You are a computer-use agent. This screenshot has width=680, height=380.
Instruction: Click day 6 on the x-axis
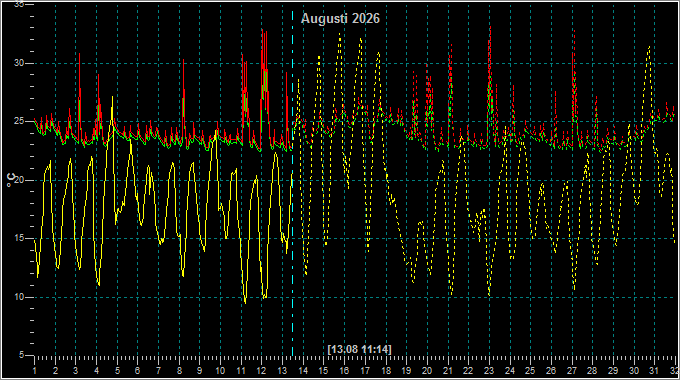137,371
